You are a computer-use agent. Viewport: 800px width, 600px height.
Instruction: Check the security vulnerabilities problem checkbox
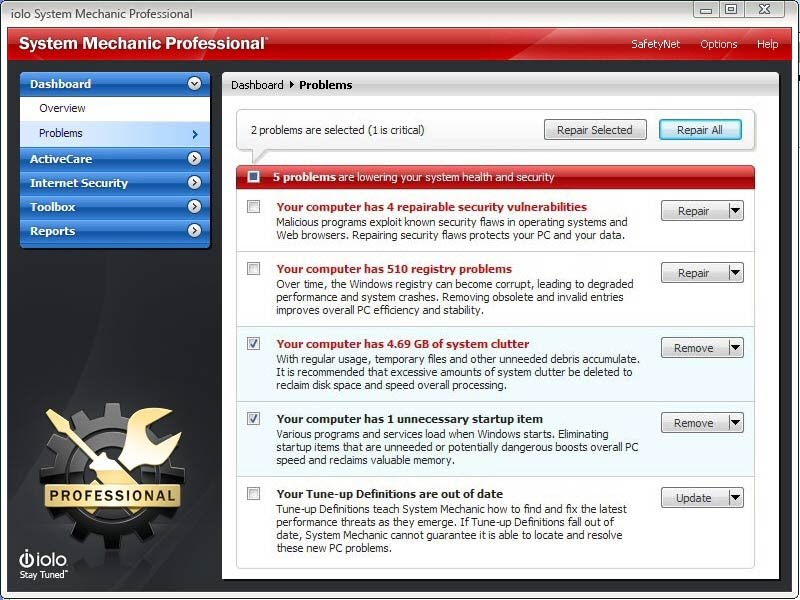254,207
